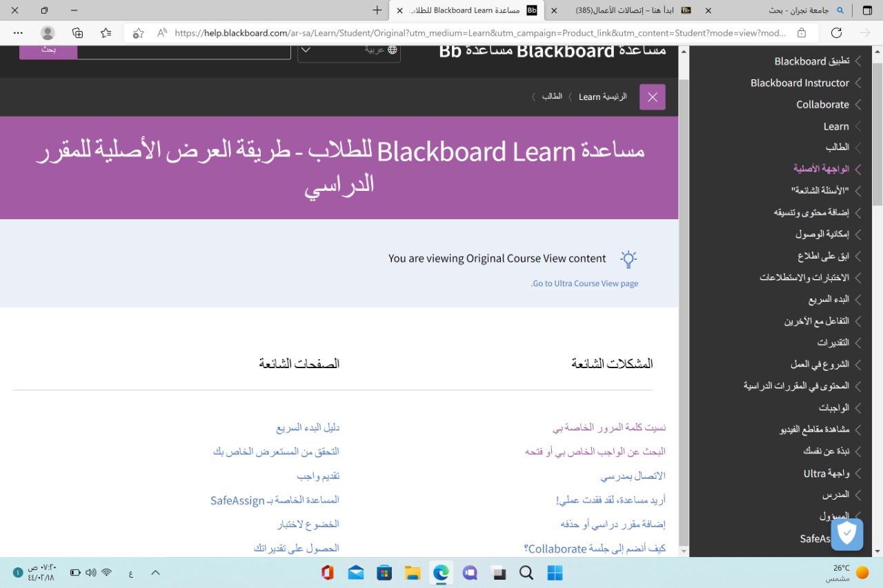Click the purple X close menu button
This screenshot has height=588, width=883.
point(652,97)
